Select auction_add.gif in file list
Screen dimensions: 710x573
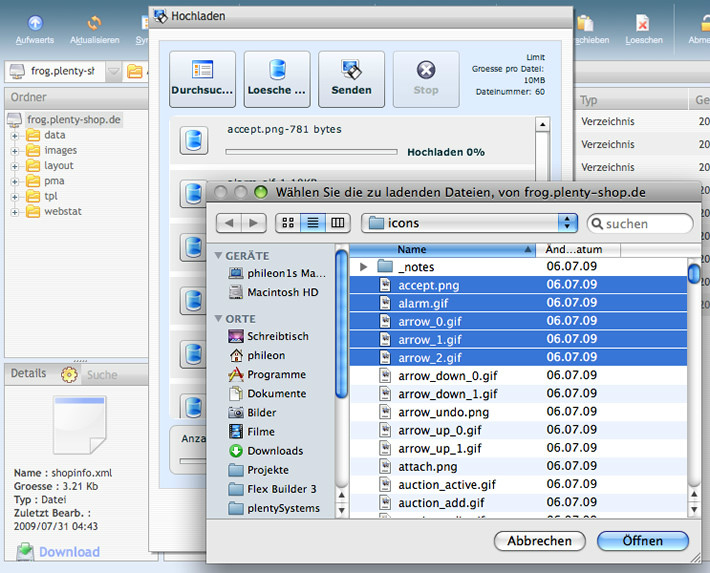pyautogui.click(x=518, y=502)
